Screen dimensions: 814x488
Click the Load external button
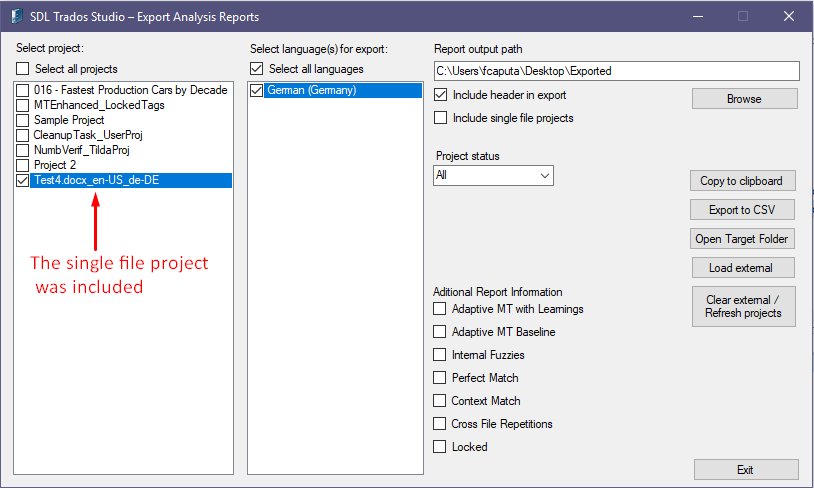tap(743, 268)
